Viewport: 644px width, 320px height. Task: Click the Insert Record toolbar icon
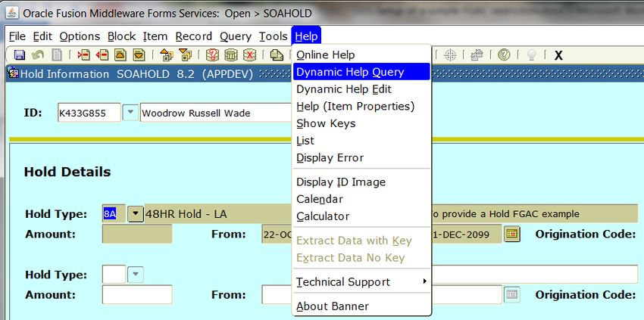coord(84,55)
